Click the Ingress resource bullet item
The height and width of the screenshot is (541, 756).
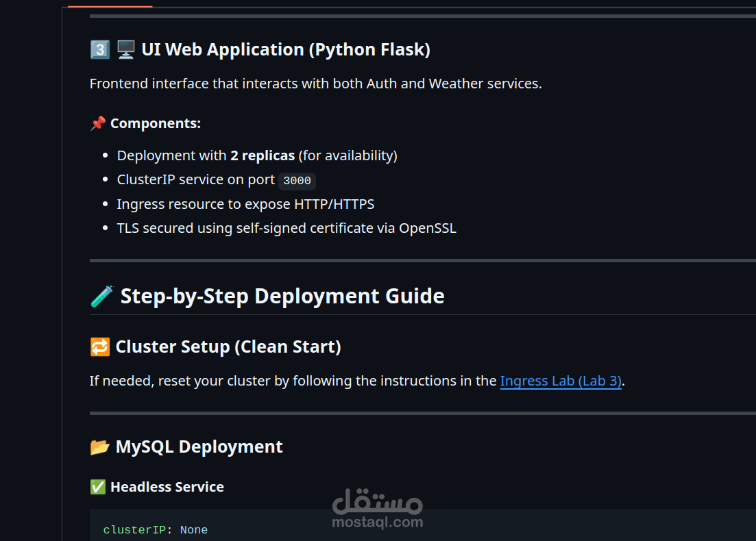245,204
